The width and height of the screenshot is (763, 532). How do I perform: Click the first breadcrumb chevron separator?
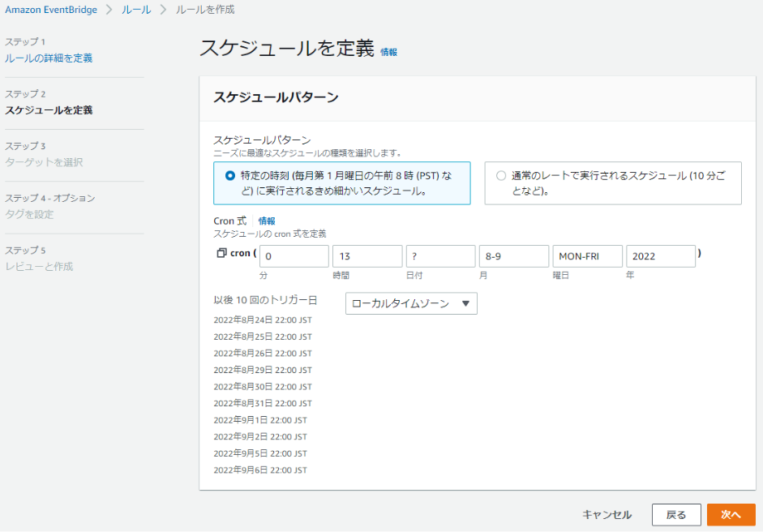tap(109, 10)
